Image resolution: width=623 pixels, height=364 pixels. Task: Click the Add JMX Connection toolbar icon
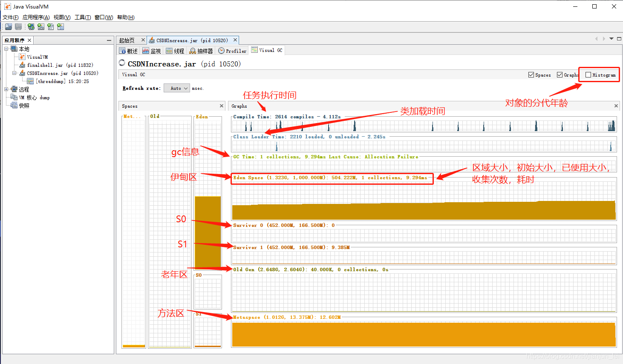pos(41,27)
